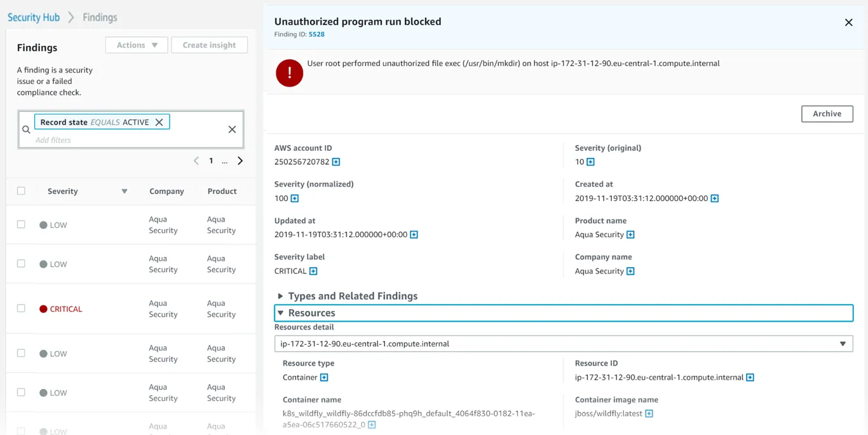
Task: Close the finding details panel
Action: 848,22
